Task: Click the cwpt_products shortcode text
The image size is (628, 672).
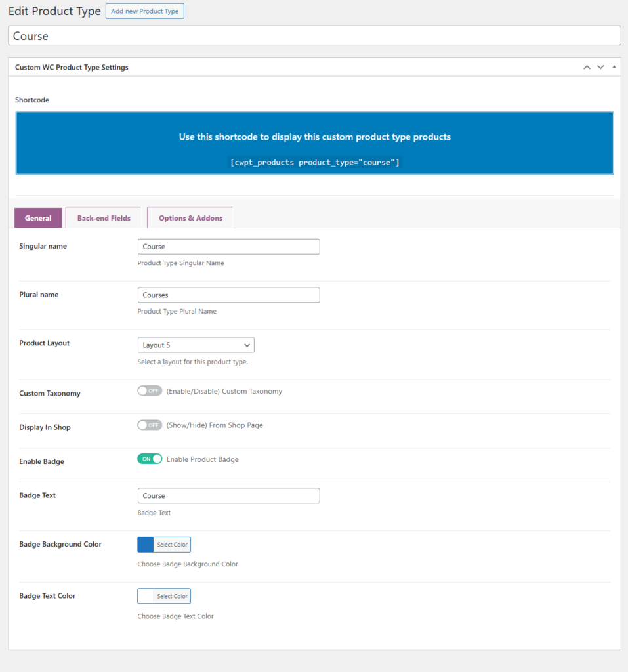Action: 314,163
